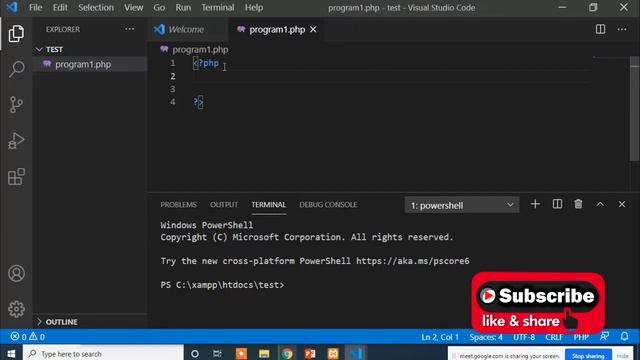Click the Visual Studio Code taskbar icon

pyautogui.click(x=356, y=353)
